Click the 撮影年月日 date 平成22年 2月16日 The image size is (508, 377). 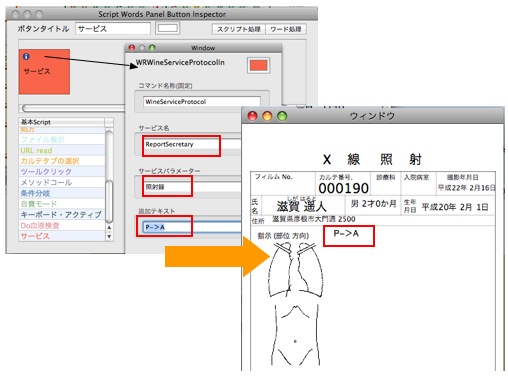(467, 188)
